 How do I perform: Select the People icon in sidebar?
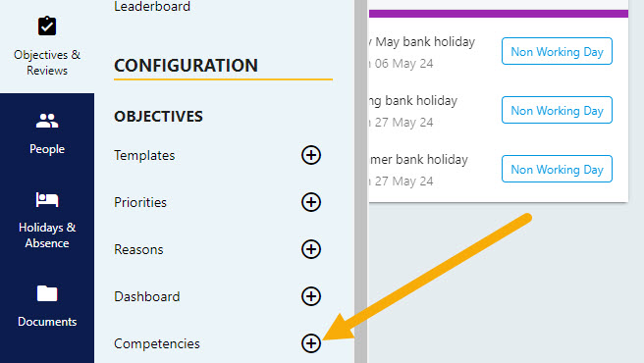tap(47, 121)
